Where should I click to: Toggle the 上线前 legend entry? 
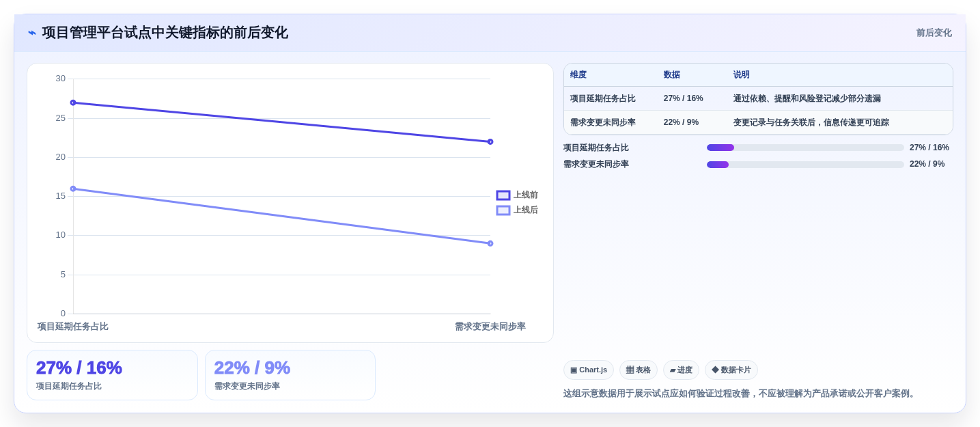517,195
